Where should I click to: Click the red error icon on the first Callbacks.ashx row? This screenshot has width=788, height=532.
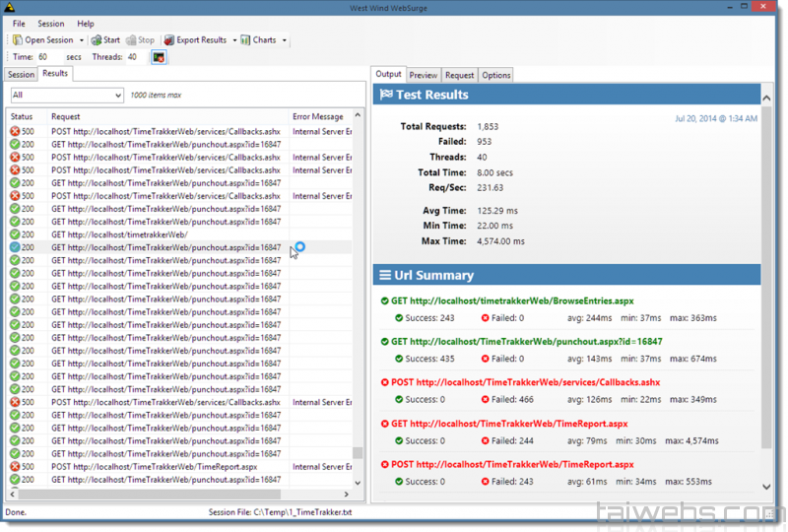pos(15,132)
